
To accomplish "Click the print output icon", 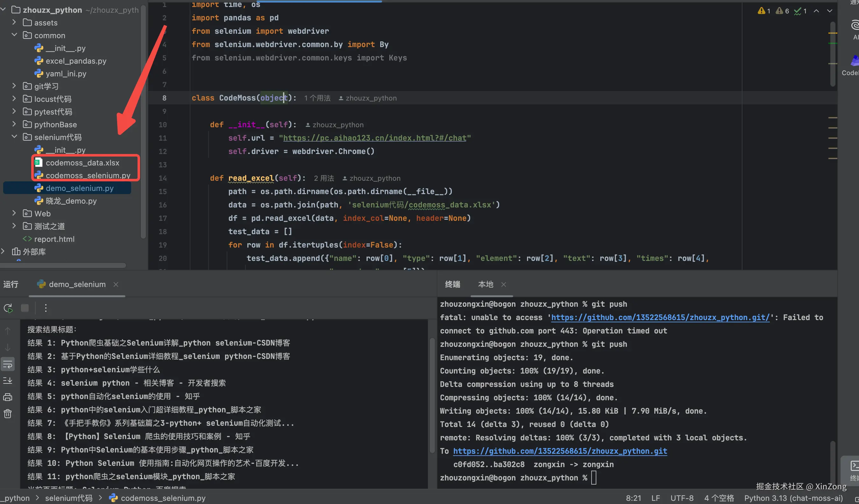I will pyautogui.click(x=8, y=397).
